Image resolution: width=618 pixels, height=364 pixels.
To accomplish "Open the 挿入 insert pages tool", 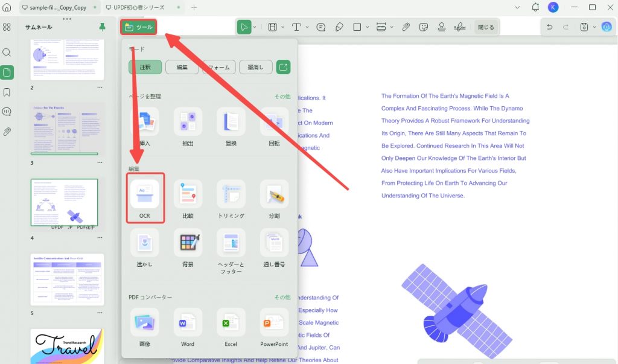I will coord(145,127).
